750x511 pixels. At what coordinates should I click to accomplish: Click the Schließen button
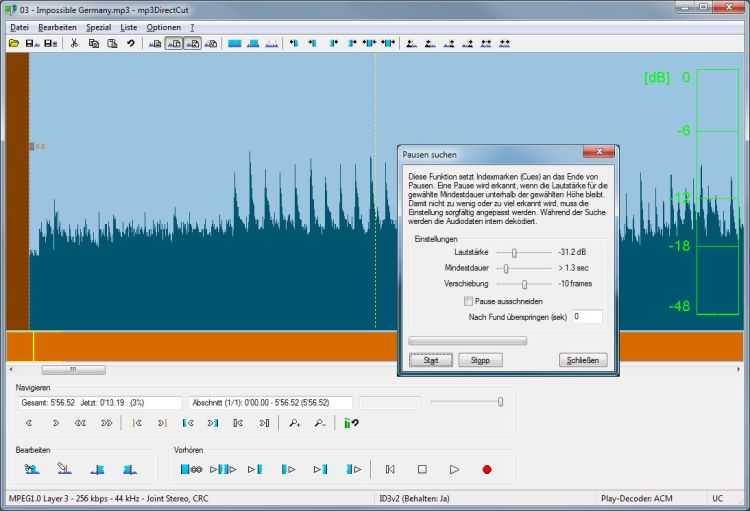click(582, 360)
